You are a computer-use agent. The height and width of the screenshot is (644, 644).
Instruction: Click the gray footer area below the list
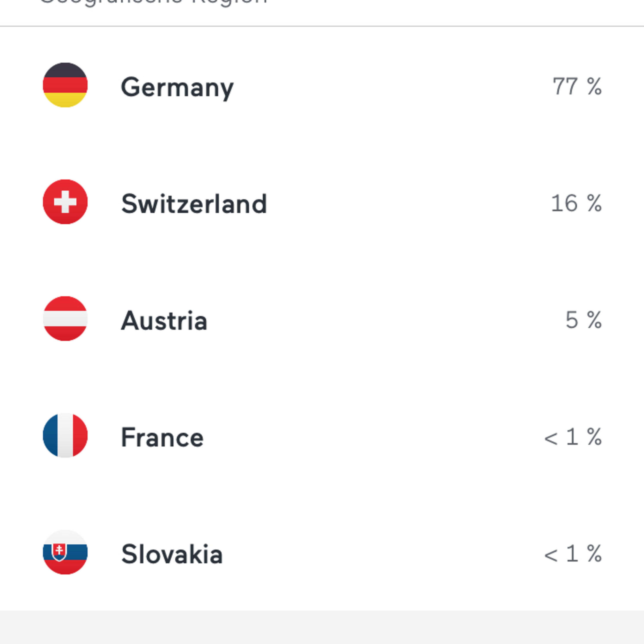click(322, 627)
